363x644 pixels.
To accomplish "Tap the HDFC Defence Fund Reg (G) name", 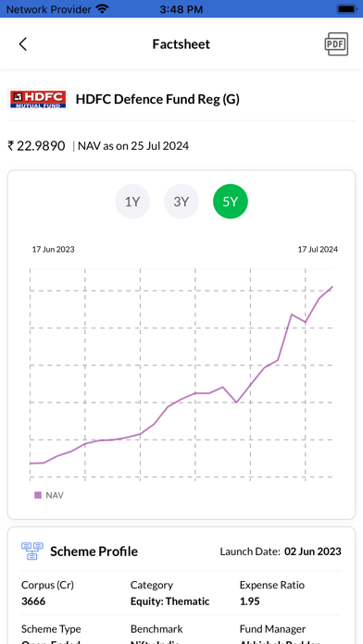I will pyautogui.click(x=157, y=99).
